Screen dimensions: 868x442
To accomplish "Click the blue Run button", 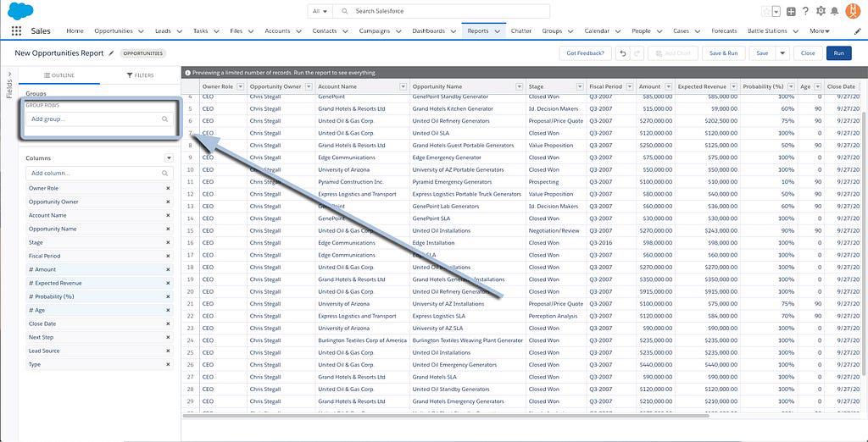I will pos(838,53).
